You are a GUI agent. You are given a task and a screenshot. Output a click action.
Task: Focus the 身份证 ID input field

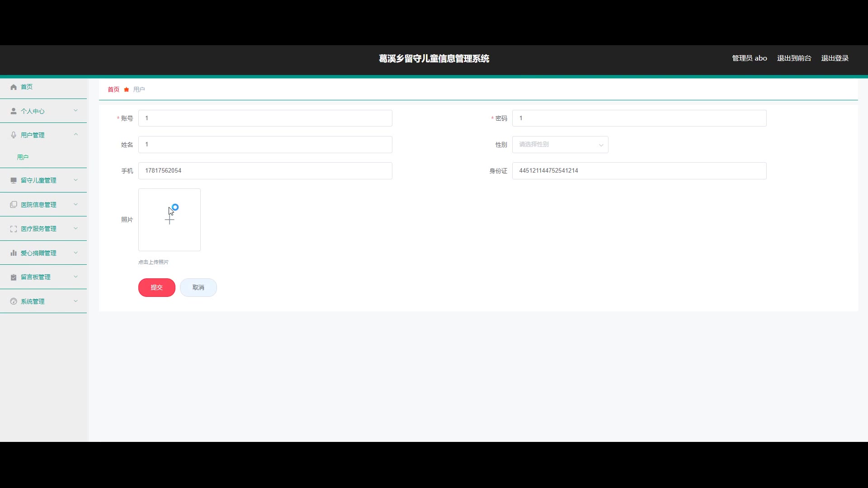pos(639,171)
